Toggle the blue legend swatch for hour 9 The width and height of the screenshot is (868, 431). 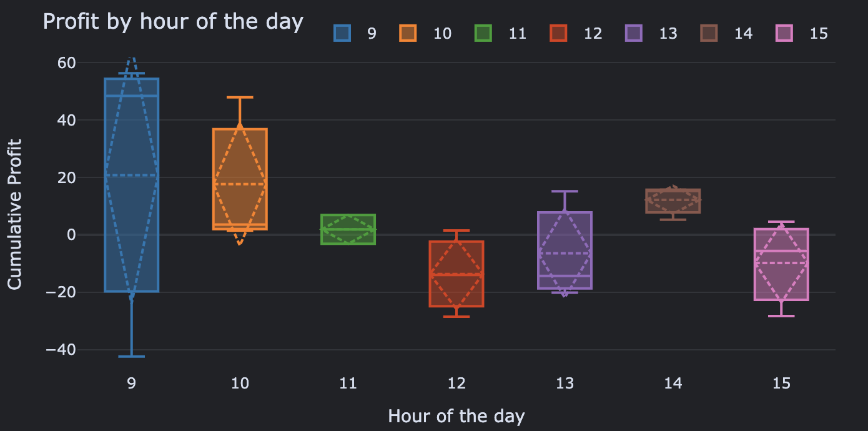[342, 33]
